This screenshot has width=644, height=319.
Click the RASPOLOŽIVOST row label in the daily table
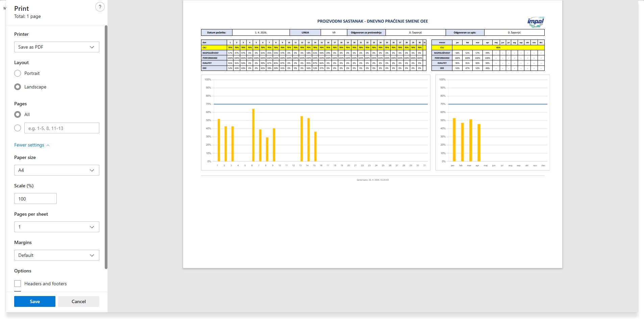[x=214, y=53]
